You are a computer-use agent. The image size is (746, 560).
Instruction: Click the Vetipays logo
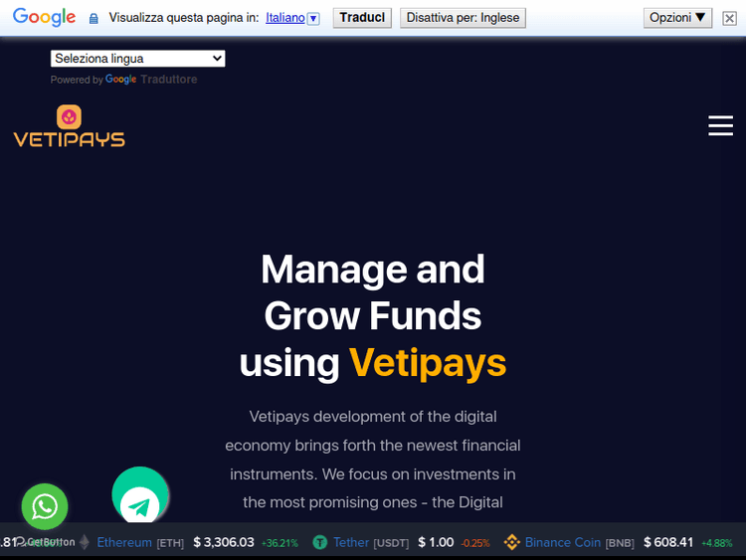[x=69, y=125]
